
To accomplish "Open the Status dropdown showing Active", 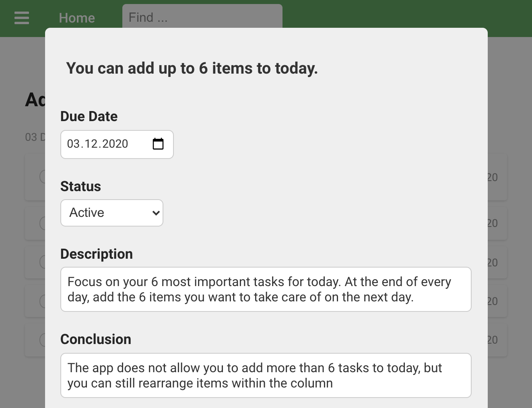I will [x=111, y=213].
